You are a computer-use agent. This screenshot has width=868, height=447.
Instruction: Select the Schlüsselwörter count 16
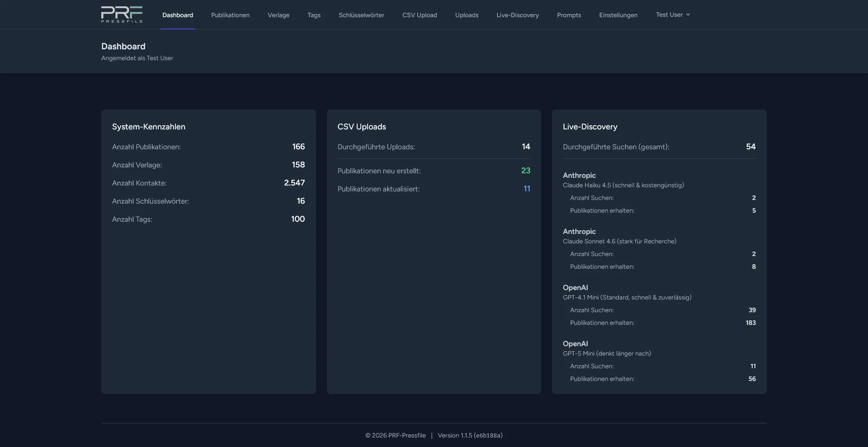[301, 201]
